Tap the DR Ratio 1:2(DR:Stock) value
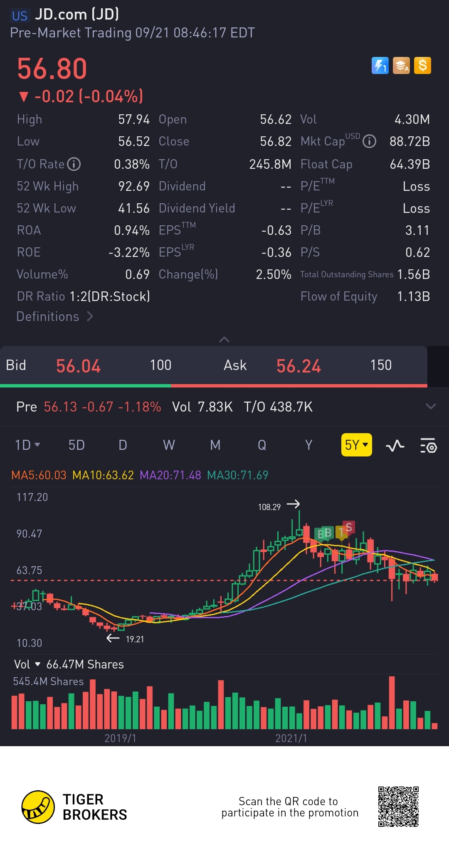Viewport: 449px width, 868px height. [x=110, y=296]
